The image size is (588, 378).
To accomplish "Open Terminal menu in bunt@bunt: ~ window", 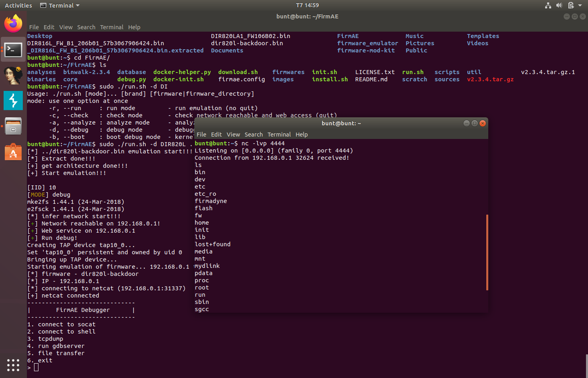I will coord(279,135).
